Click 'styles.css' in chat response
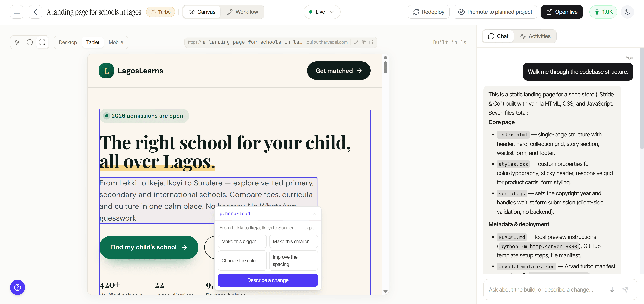The width and height of the screenshot is (644, 304). click(x=513, y=164)
